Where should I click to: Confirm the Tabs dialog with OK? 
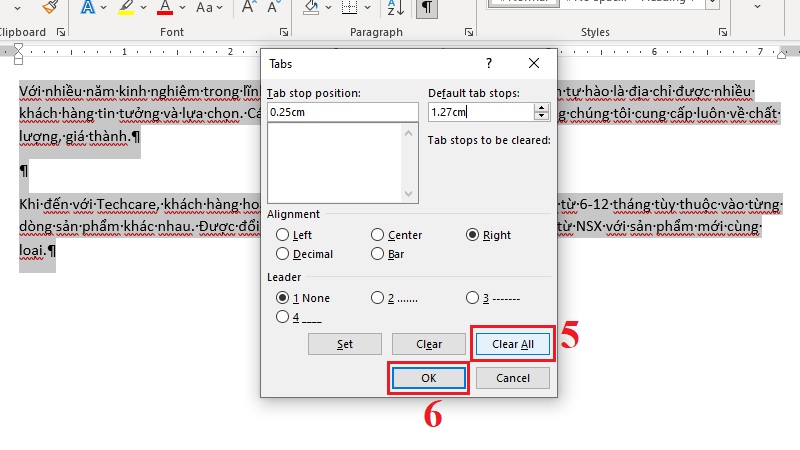pyautogui.click(x=429, y=378)
